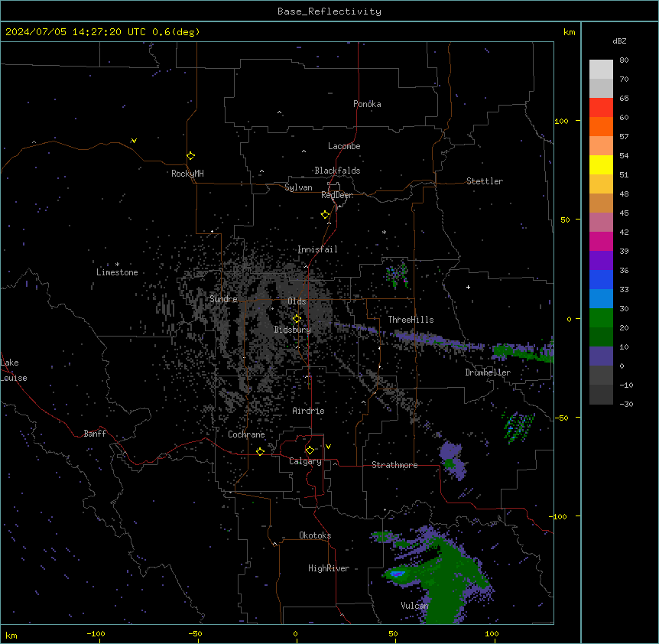Click the Okotoks town label
The height and width of the screenshot is (644, 659).
tap(315, 535)
